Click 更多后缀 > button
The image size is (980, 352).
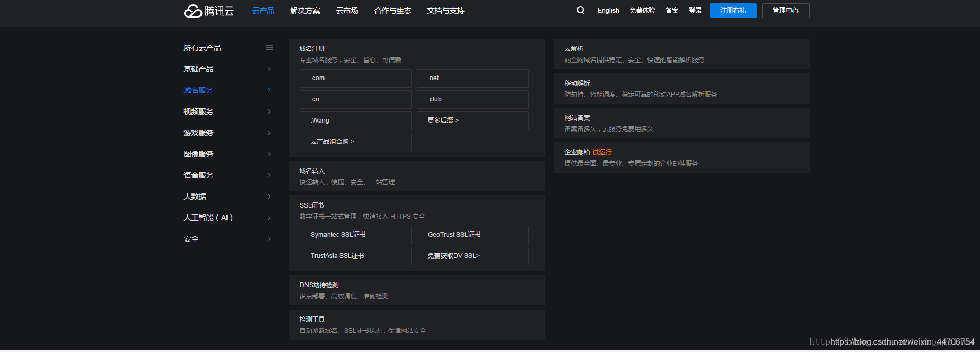[472, 121]
